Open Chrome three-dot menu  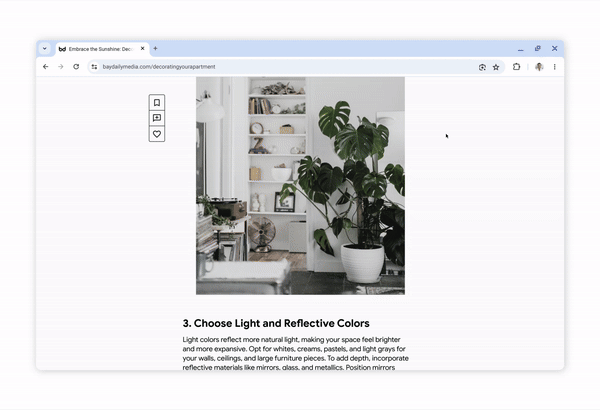pos(554,67)
